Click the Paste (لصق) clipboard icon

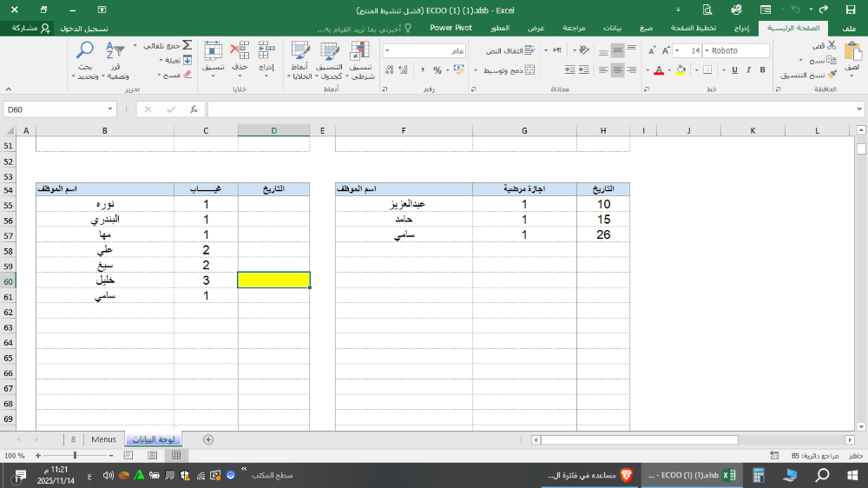(x=851, y=54)
